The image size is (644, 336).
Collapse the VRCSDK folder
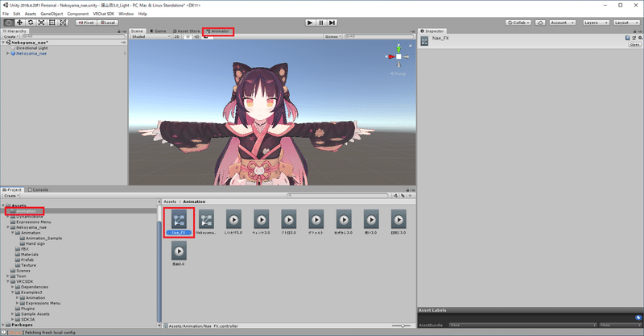click(x=8, y=282)
